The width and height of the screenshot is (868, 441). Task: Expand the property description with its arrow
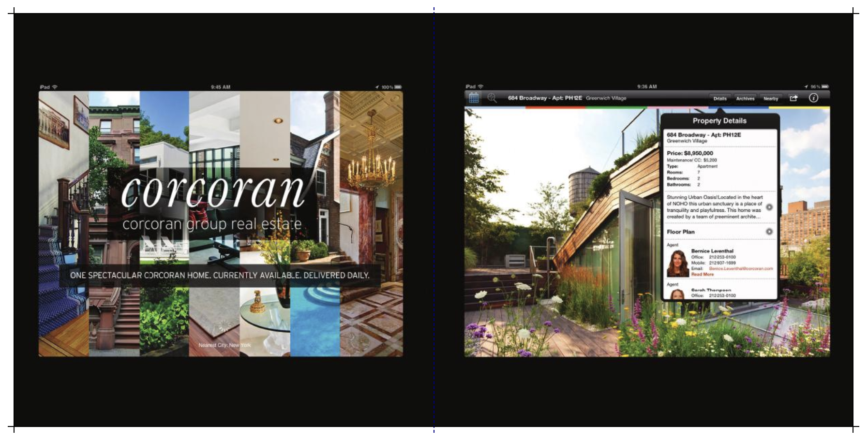pos(769,207)
